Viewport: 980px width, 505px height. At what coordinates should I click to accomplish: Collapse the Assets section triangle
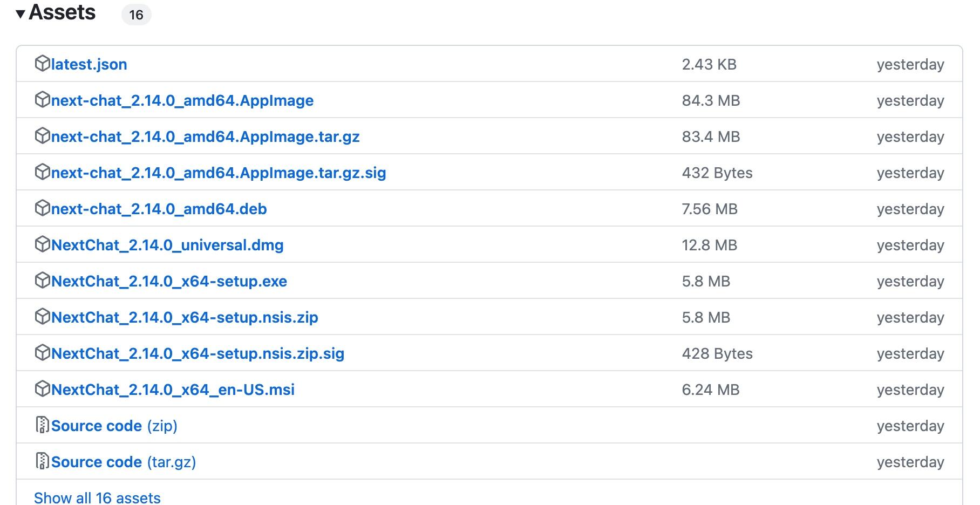click(x=21, y=14)
